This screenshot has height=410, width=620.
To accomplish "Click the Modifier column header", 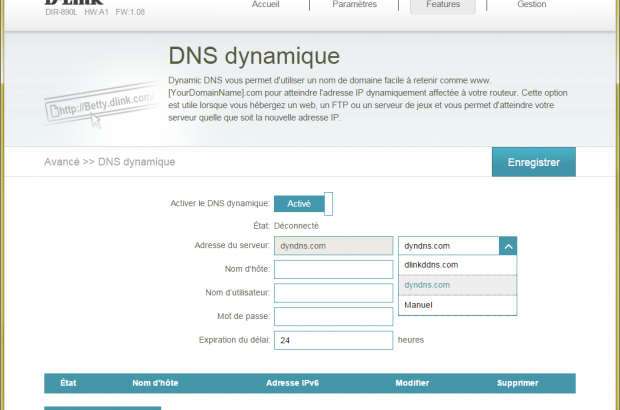I will pyautogui.click(x=412, y=383).
